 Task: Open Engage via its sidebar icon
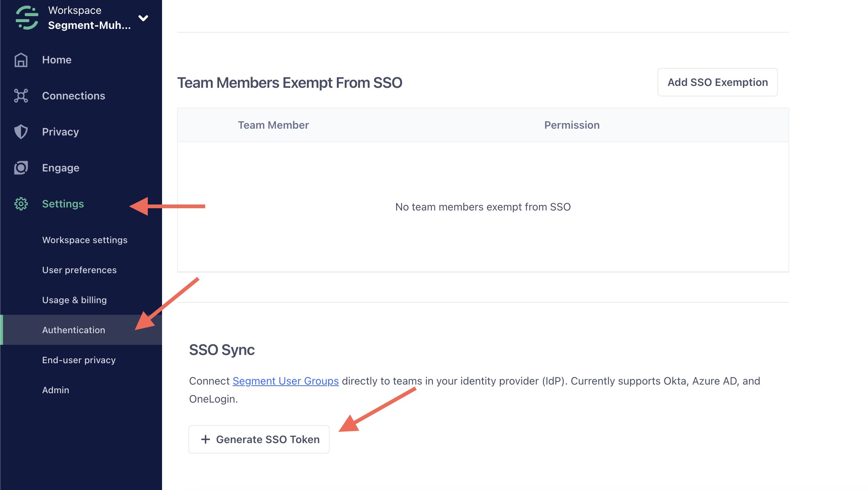21,168
